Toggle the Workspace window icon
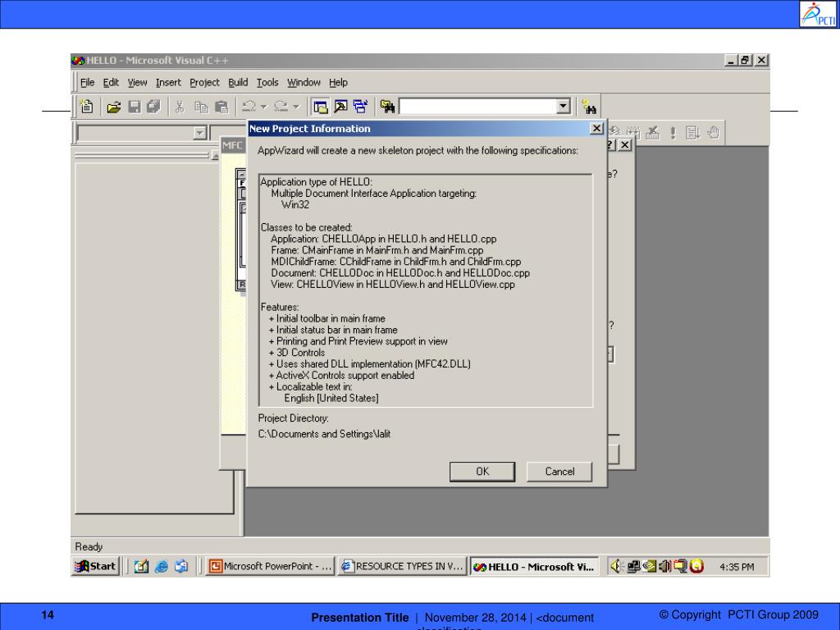Image resolution: width=840 pixels, height=630 pixels. click(321, 107)
